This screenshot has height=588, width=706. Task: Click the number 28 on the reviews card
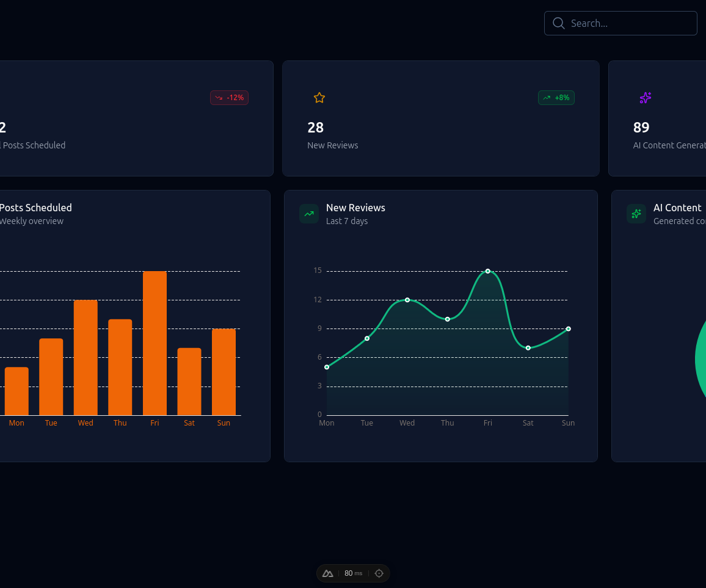pos(316,128)
